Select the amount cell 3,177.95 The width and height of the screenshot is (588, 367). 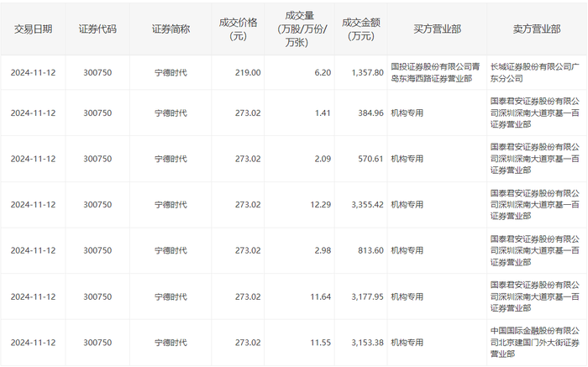pos(368,297)
